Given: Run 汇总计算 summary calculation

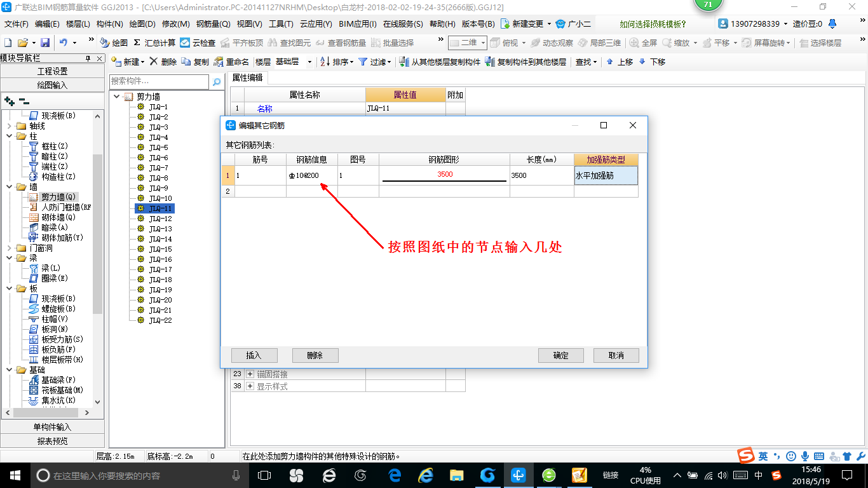Looking at the screenshot, I should click(154, 43).
